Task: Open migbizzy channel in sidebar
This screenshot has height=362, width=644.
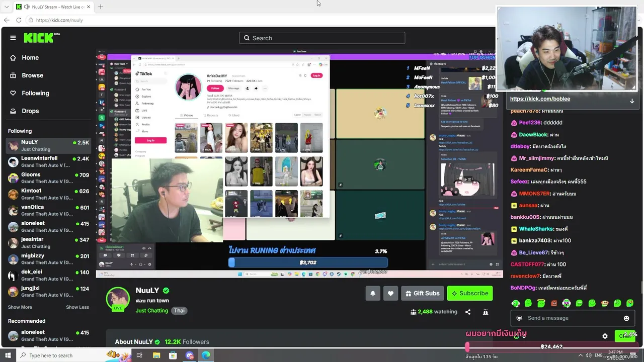Action: pyautogui.click(x=48, y=259)
